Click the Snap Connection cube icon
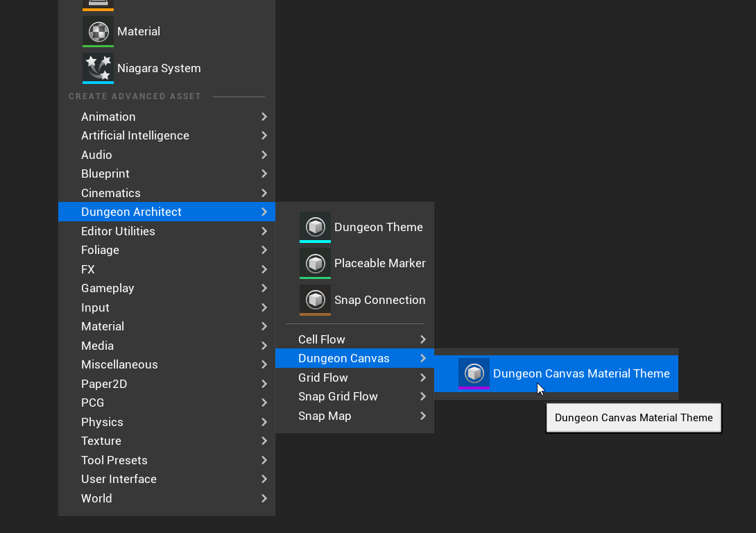 coord(315,300)
